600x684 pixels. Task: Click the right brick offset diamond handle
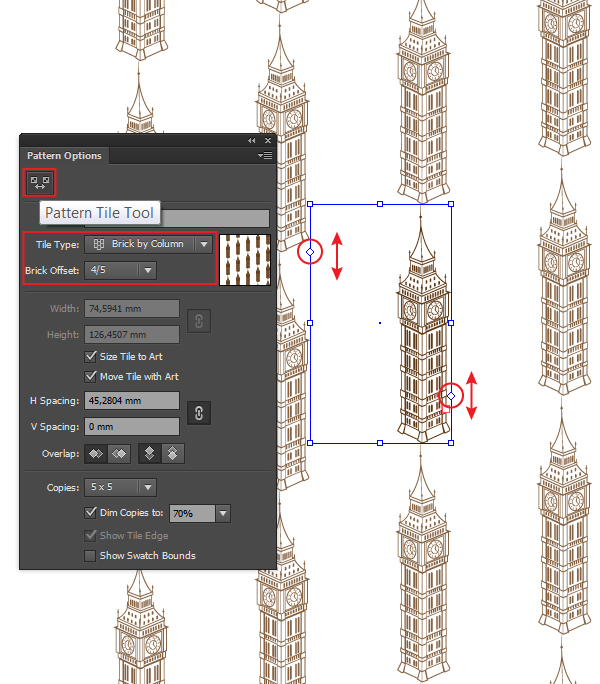(x=451, y=396)
